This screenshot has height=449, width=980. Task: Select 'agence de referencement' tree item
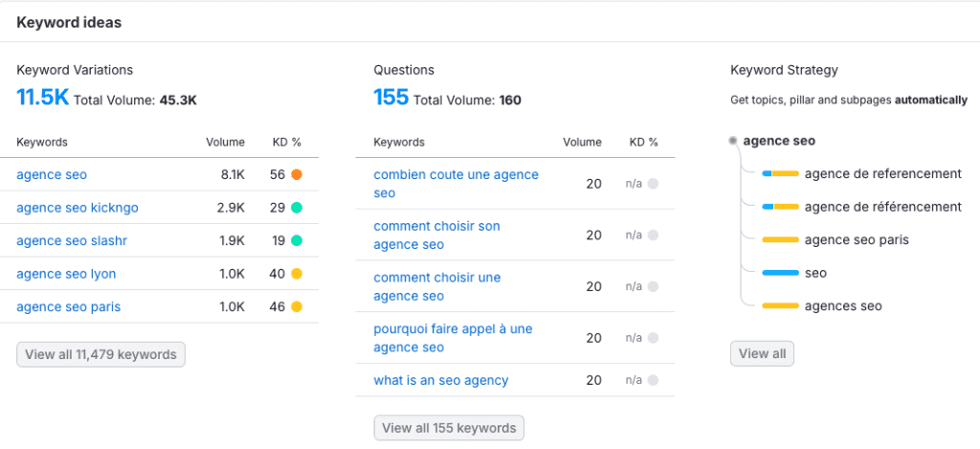[882, 174]
